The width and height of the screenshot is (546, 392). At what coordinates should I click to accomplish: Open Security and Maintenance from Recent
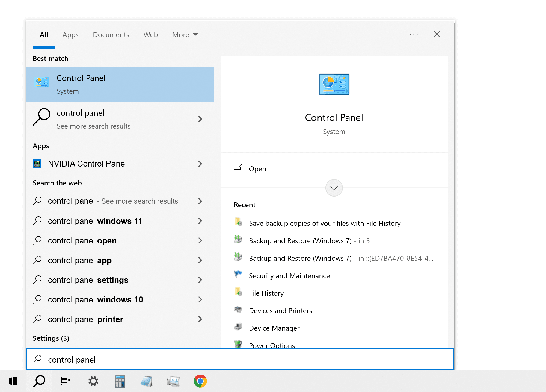[x=289, y=276]
